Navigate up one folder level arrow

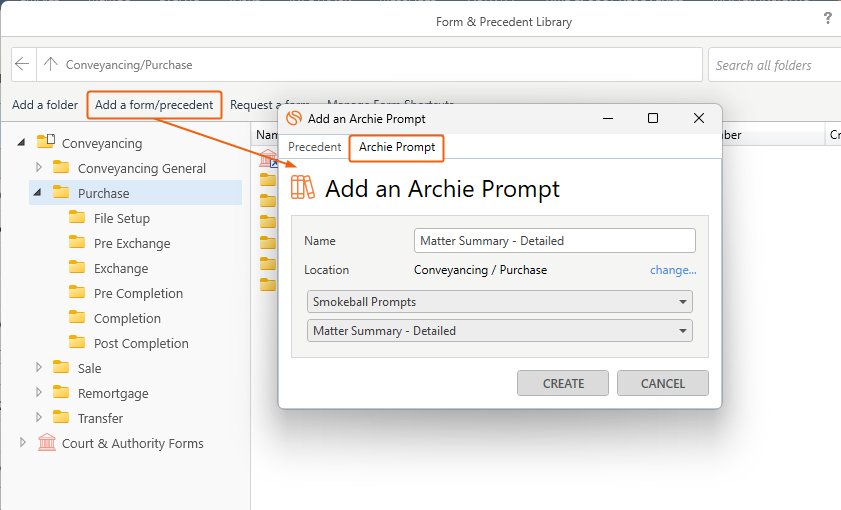pos(50,64)
